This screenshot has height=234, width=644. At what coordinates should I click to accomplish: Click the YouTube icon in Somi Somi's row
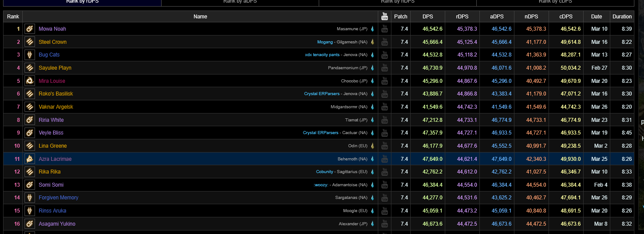point(385,185)
